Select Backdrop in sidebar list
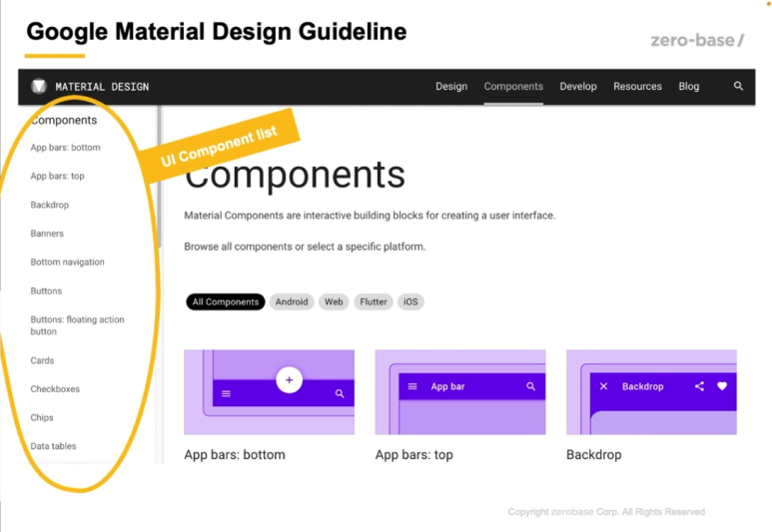772x532 pixels. click(x=50, y=205)
